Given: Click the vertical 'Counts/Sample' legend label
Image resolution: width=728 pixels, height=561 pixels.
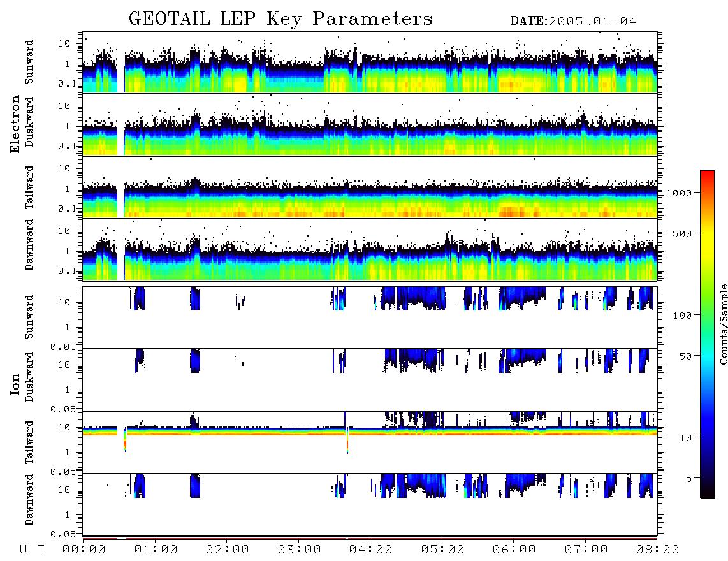Looking at the screenshot, I should click(x=723, y=324).
